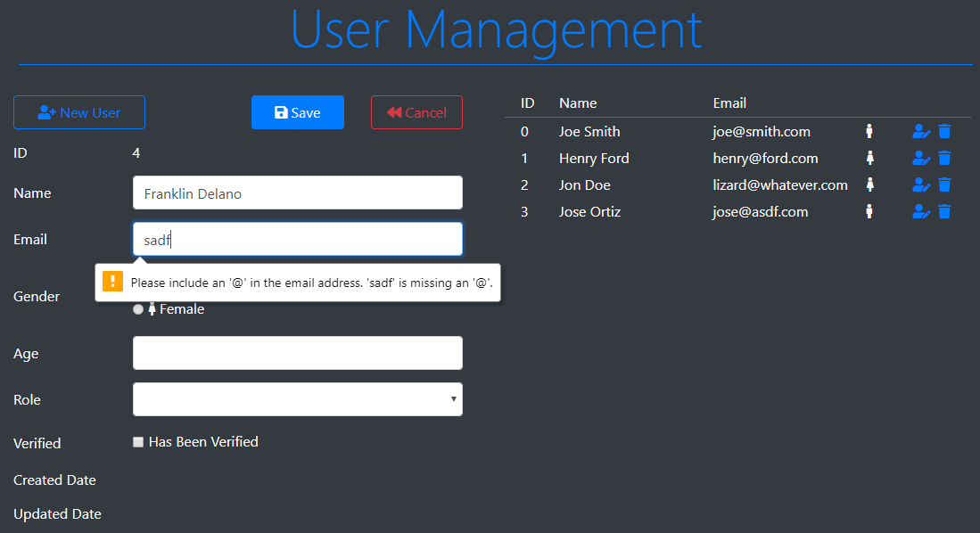The width and height of the screenshot is (980, 533).
Task: Remove Jon Doe using trash icon
Action: point(945,185)
